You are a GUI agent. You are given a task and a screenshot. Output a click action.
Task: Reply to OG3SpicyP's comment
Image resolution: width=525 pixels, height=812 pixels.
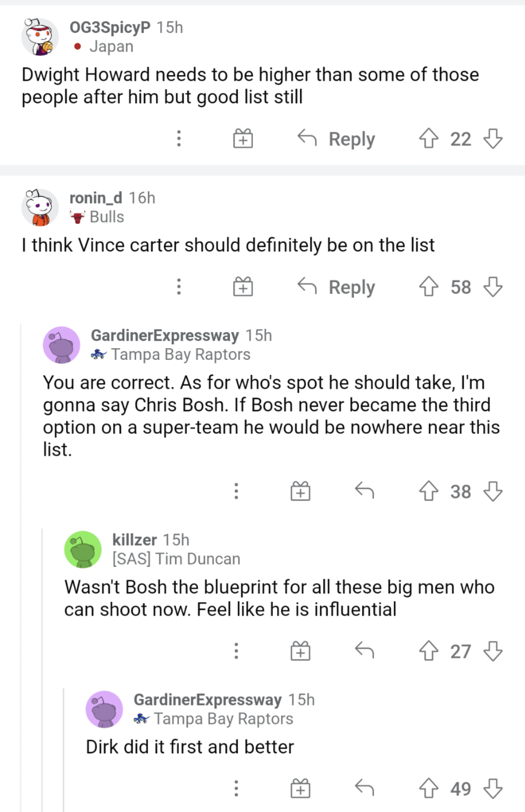click(x=337, y=139)
